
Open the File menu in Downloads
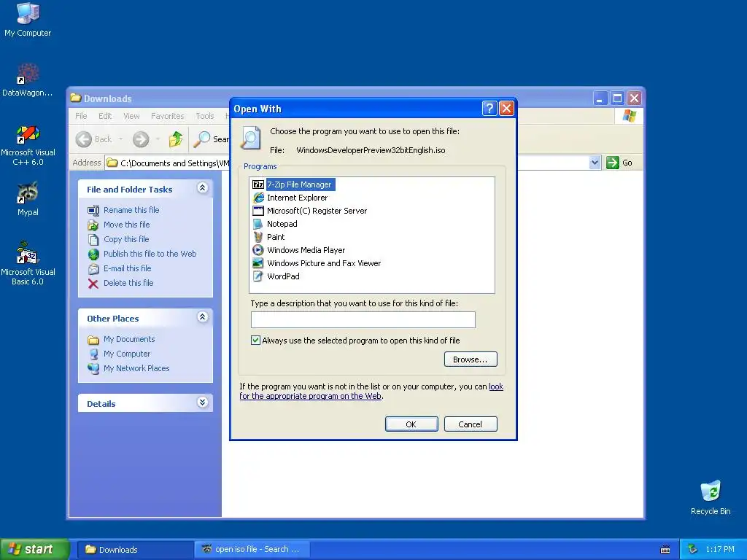[81, 116]
